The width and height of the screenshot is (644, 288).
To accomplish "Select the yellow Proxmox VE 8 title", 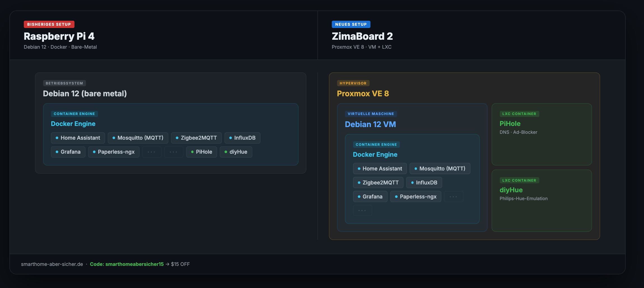I will 363,93.
